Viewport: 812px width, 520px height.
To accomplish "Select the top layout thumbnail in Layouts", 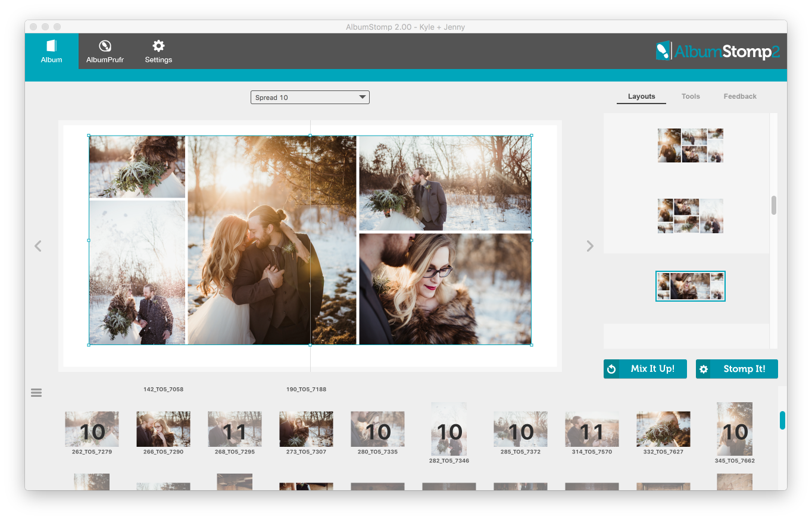I will click(x=691, y=146).
